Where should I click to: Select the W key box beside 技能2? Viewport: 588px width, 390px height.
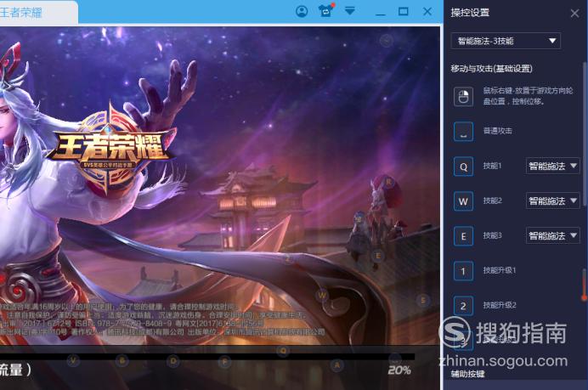pos(463,201)
